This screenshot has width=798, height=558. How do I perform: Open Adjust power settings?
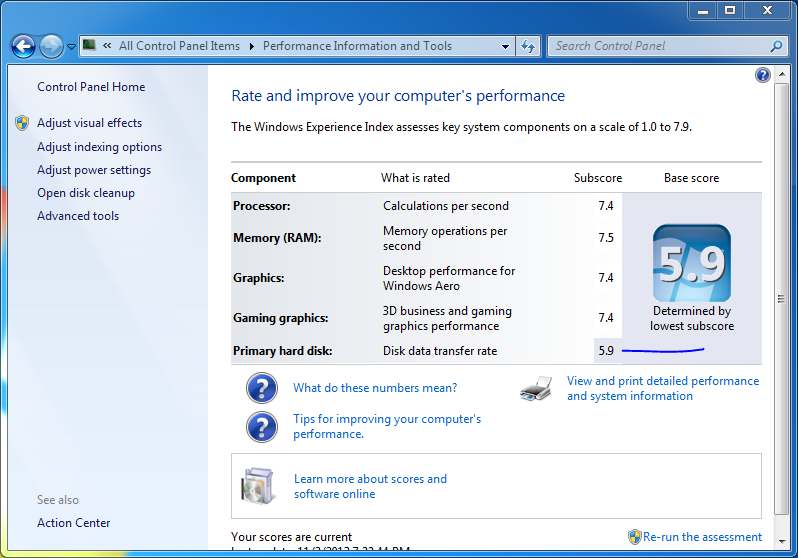point(94,170)
